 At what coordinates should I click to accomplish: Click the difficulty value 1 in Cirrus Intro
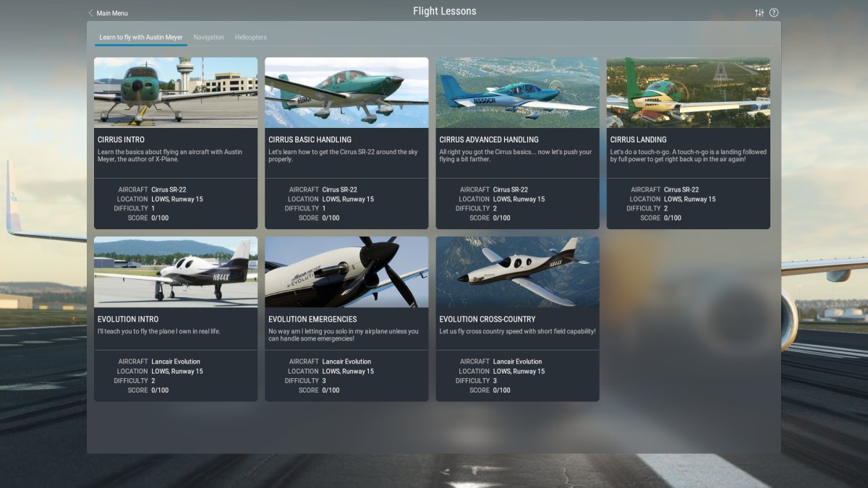coord(153,208)
